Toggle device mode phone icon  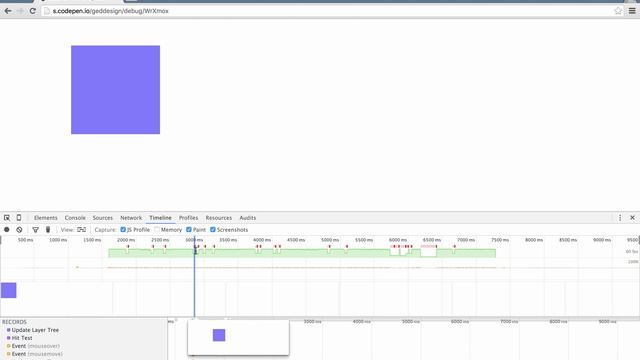click(19, 218)
